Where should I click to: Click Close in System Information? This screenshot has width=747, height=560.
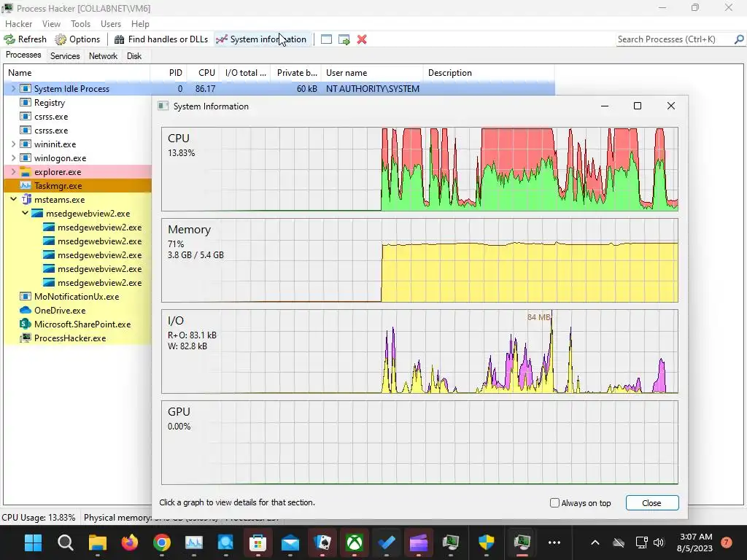point(651,503)
